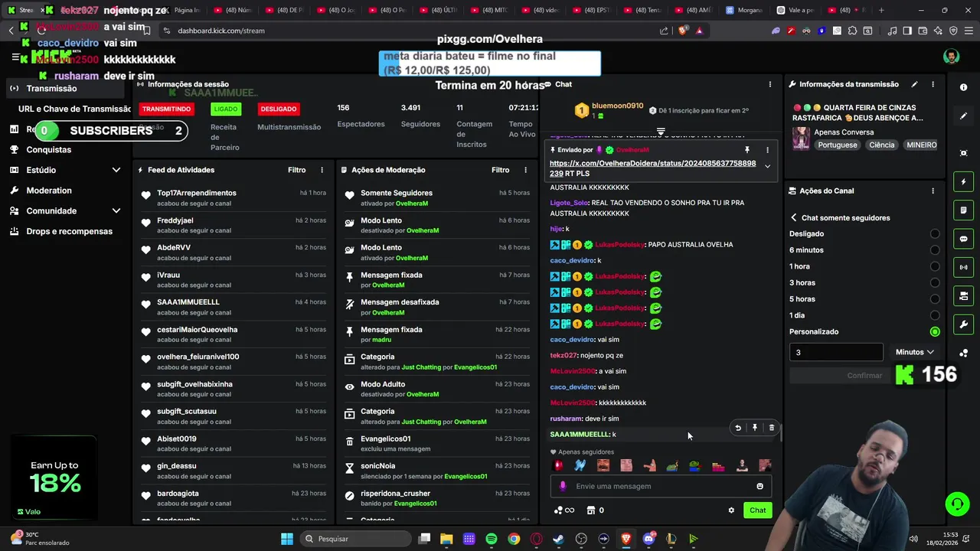Screen dimensions: 980x551
Task: Open the pinned x.com OvelheraDoidera link
Action: pos(652,168)
